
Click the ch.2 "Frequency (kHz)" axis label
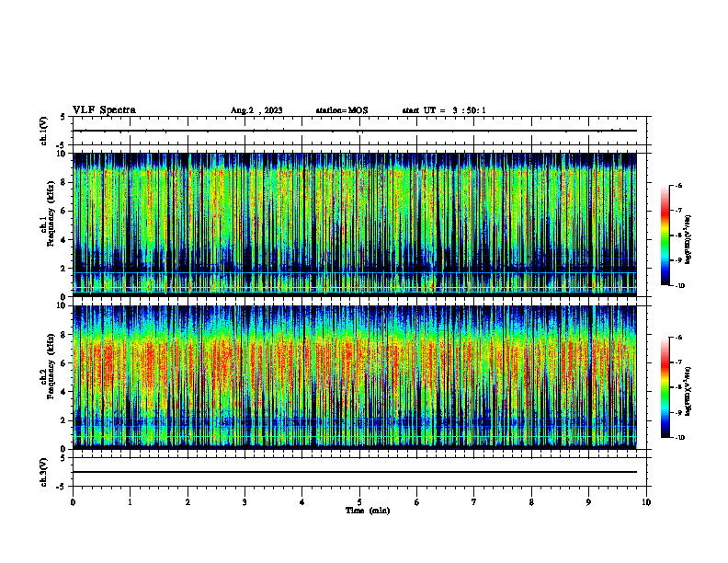coord(51,366)
